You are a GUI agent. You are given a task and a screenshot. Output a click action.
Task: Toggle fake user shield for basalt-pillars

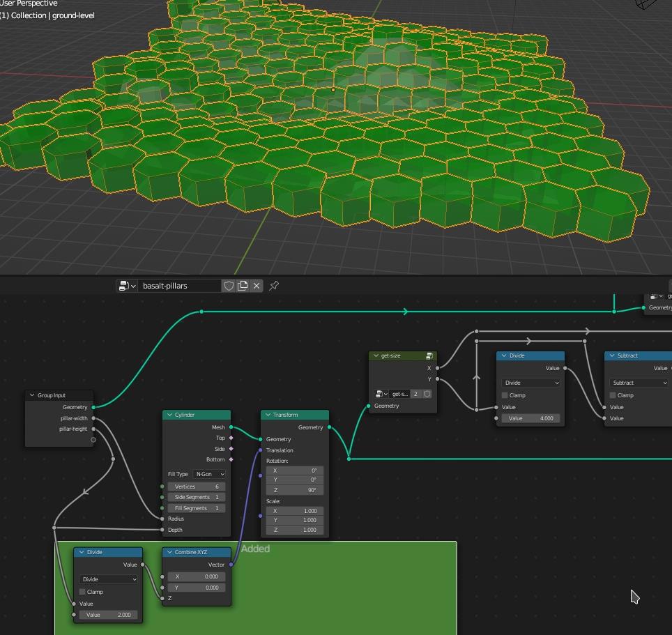(x=229, y=286)
